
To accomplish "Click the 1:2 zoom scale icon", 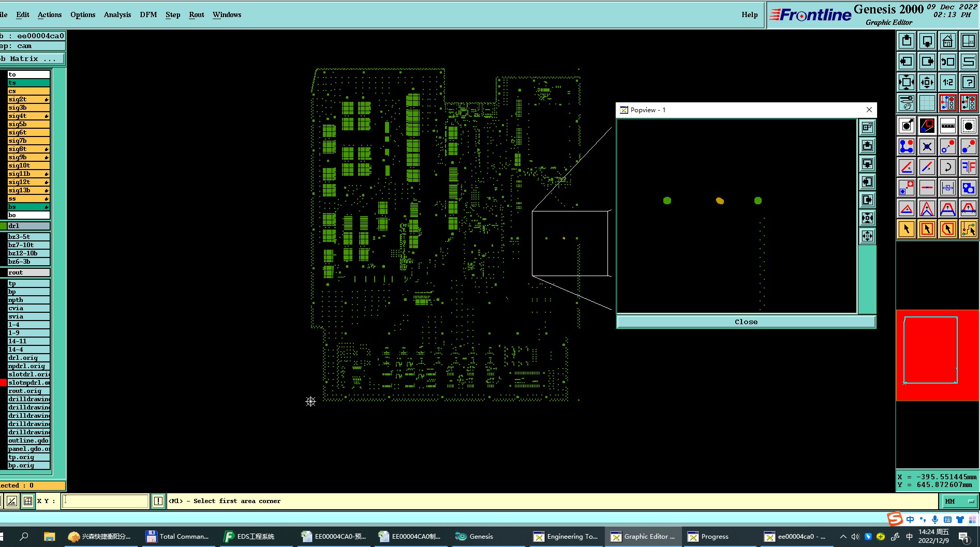I will pos(947,82).
